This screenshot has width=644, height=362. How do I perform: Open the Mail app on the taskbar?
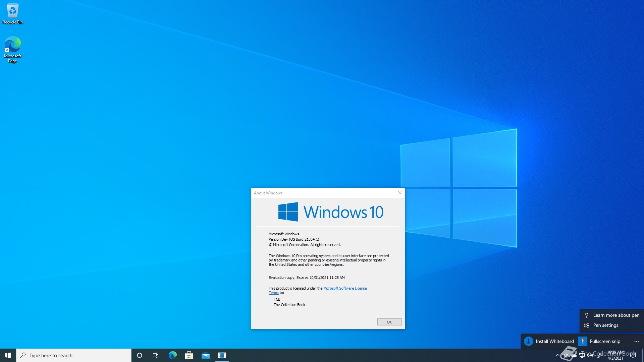click(x=205, y=355)
